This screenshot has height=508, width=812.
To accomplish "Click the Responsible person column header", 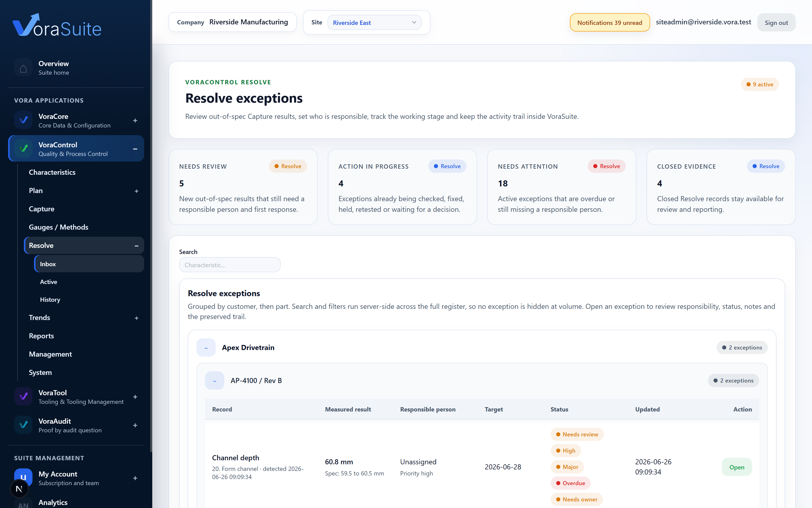I will point(428,409).
